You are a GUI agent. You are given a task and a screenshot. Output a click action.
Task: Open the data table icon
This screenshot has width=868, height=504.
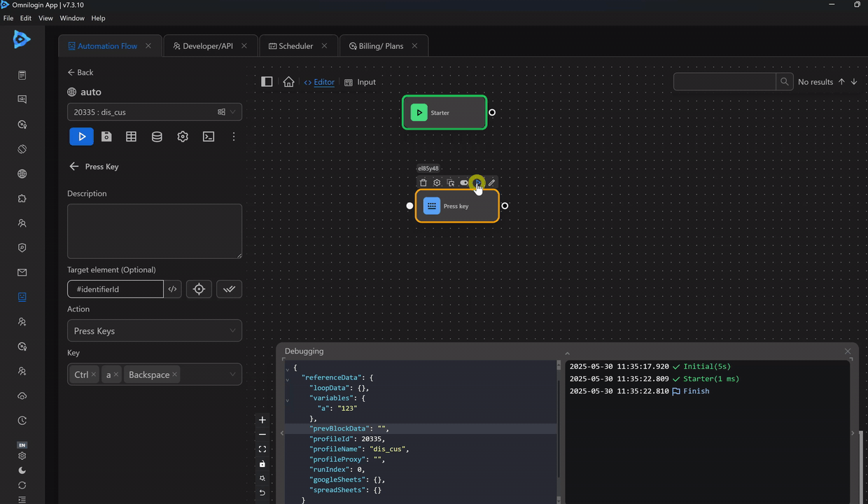point(131,136)
